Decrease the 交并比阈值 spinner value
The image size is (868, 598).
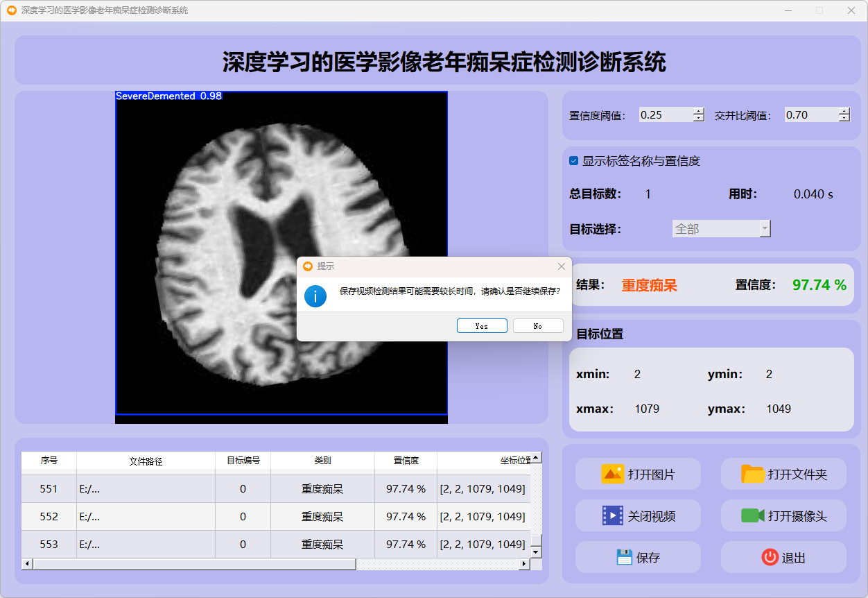coord(844,119)
